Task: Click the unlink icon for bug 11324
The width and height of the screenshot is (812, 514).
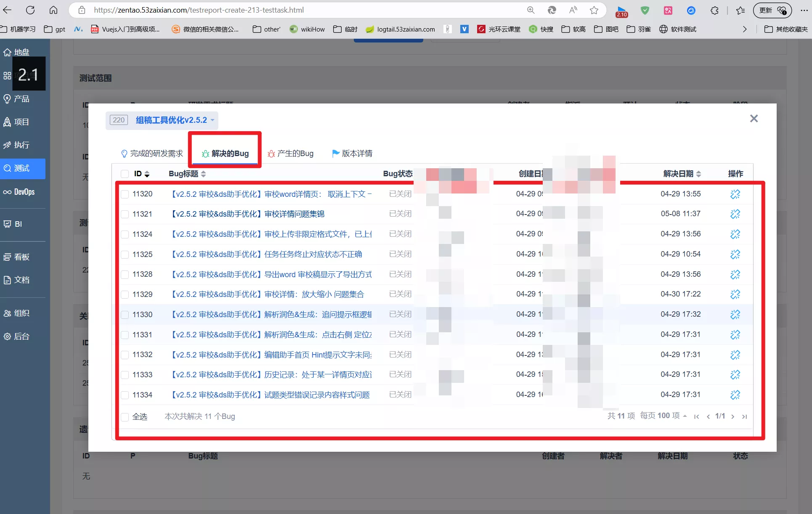Action: pyautogui.click(x=735, y=234)
